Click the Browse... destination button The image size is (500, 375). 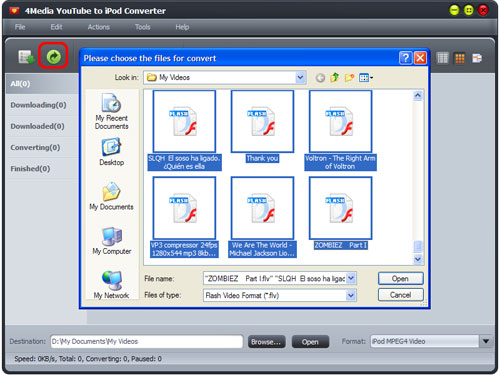[266, 342]
